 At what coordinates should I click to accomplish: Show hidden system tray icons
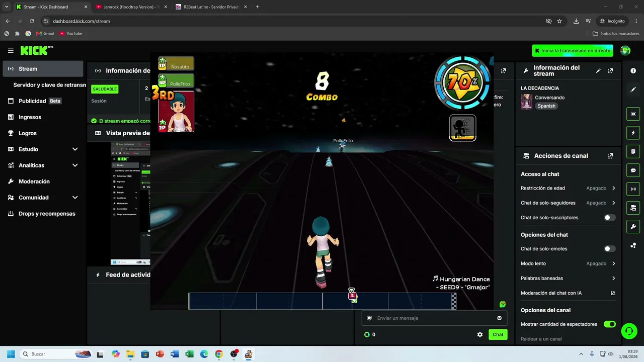[x=581, y=354]
